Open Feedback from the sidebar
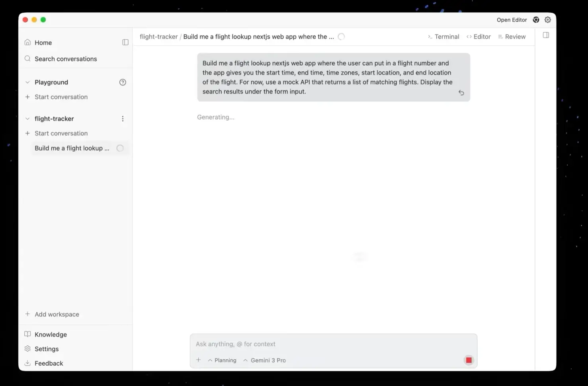 (x=49, y=363)
